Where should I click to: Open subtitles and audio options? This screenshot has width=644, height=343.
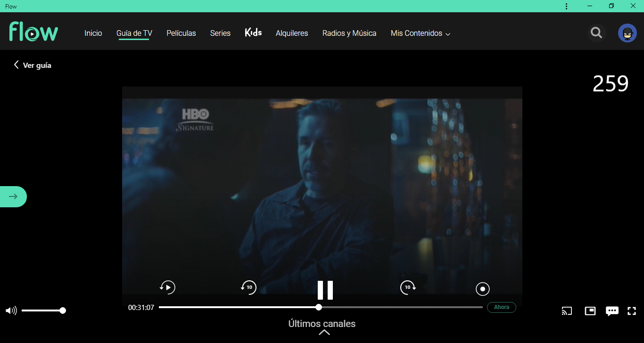(x=612, y=311)
